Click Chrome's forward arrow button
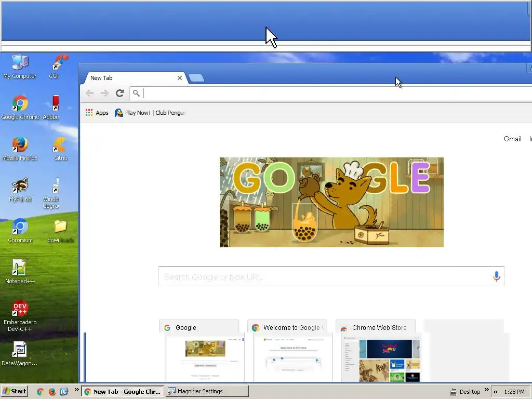The height and width of the screenshot is (399, 532). (x=104, y=93)
